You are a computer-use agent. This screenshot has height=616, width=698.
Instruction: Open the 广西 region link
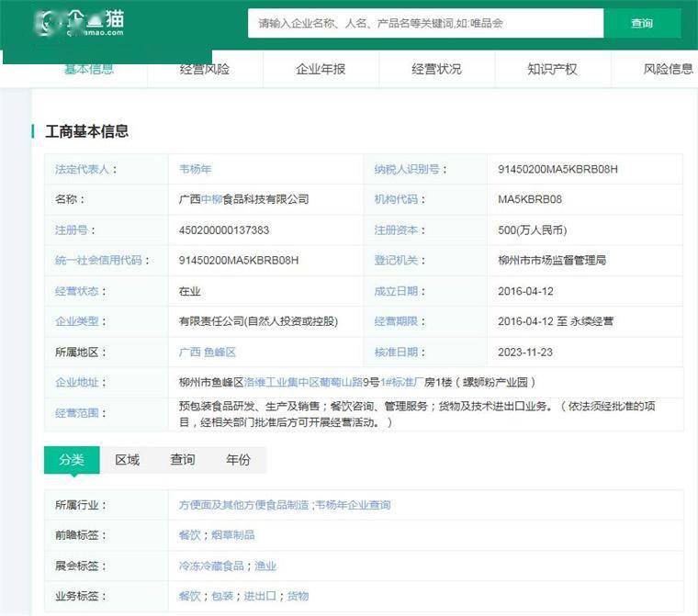click(x=189, y=352)
